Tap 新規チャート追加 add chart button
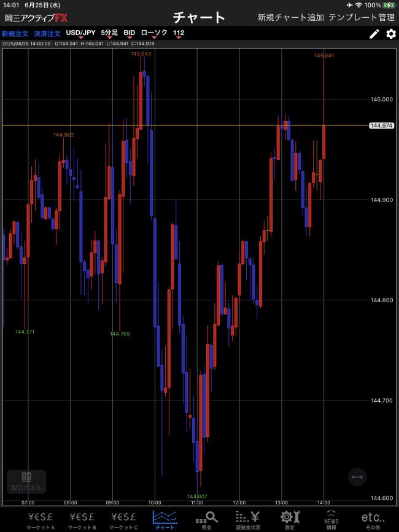 (x=290, y=17)
